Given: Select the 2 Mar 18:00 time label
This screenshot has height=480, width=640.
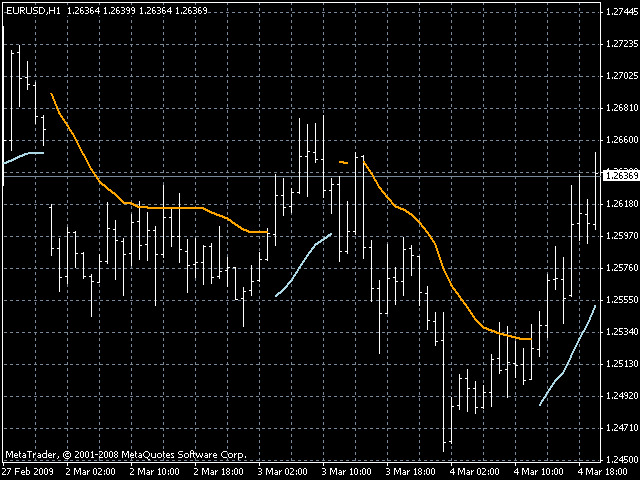Looking at the screenshot, I should (219, 472).
